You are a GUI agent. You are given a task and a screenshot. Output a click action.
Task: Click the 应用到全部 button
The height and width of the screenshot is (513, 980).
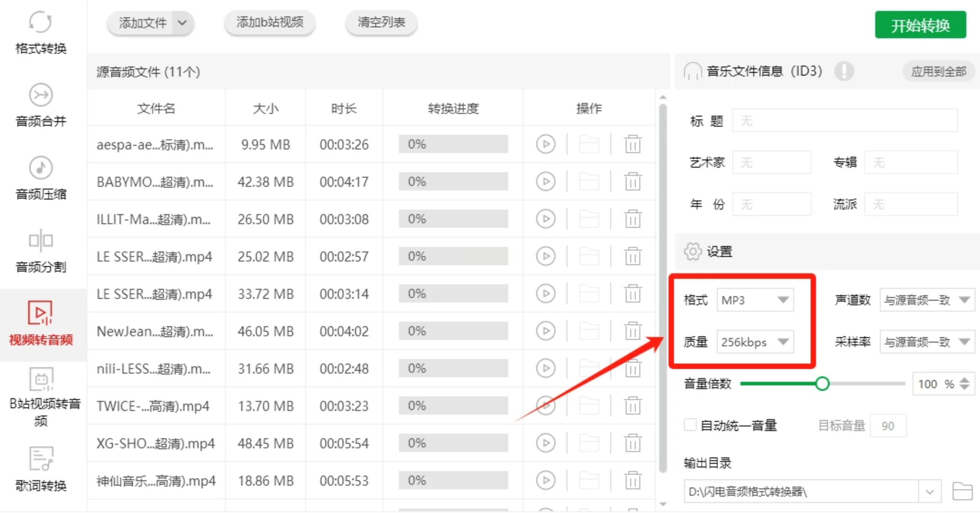(939, 72)
